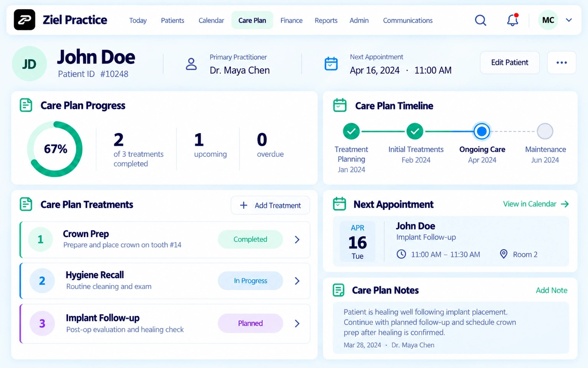588x368 pixels.
Task: Click the Care Plan Treatments document icon
Action: pyautogui.click(x=26, y=204)
